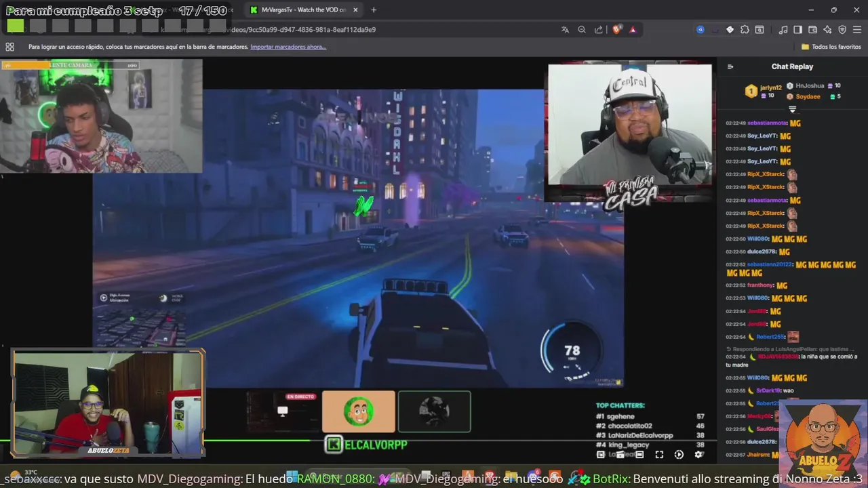Screen dimensions: 868x488
Task: Open the Brave Wallet icon
Action: pos(812,30)
